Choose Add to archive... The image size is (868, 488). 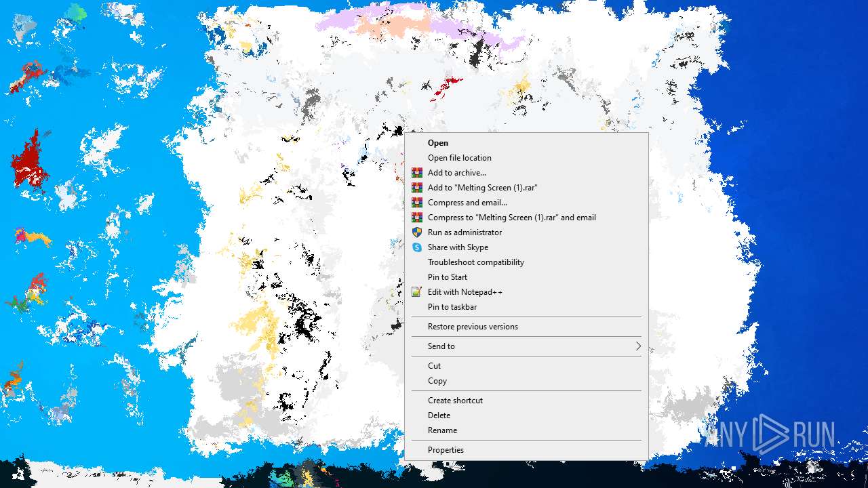tap(526, 173)
